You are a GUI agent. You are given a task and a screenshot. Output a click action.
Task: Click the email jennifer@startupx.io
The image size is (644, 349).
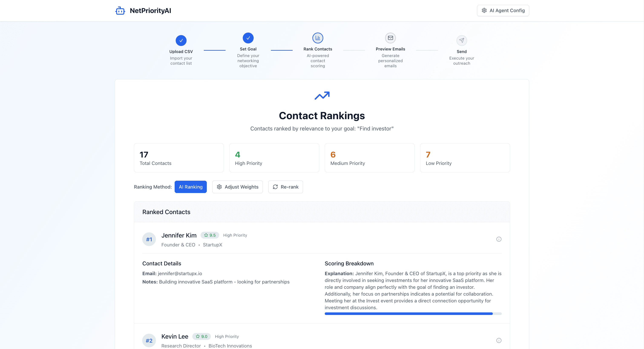point(180,273)
